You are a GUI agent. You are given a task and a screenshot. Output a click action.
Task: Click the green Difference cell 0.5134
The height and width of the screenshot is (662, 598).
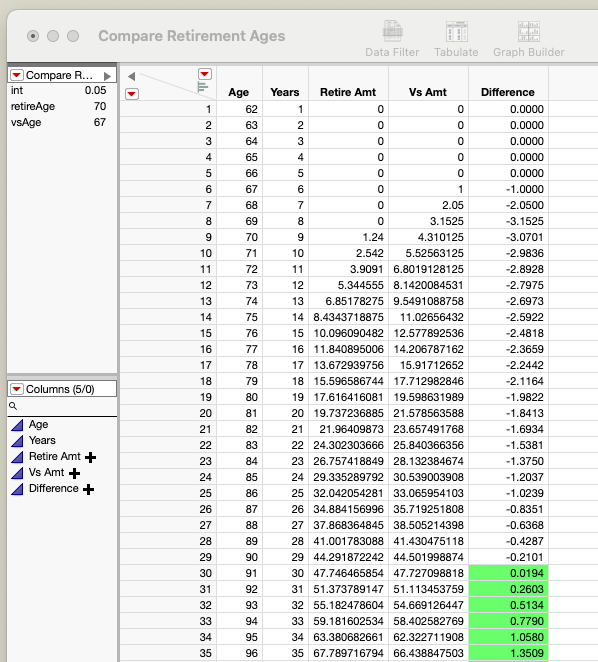[508, 605]
